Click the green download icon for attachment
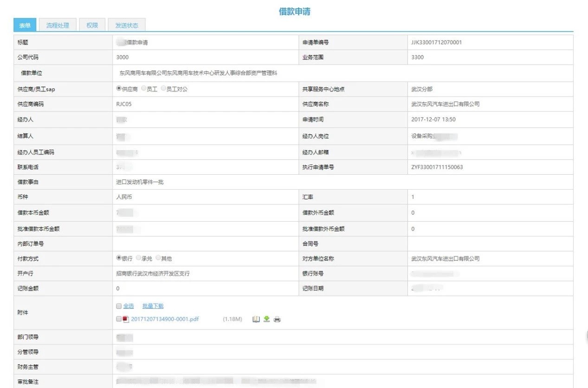The width and height of the screenshot is (588, 388). [x=266, y=319]
